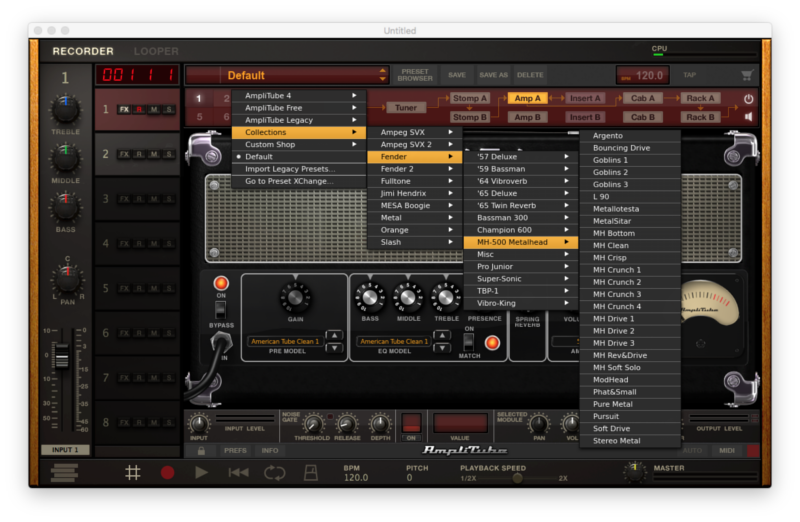The image size is (800, 522).
Task: Click the MASTER volume knob
Action: (635, 472)
